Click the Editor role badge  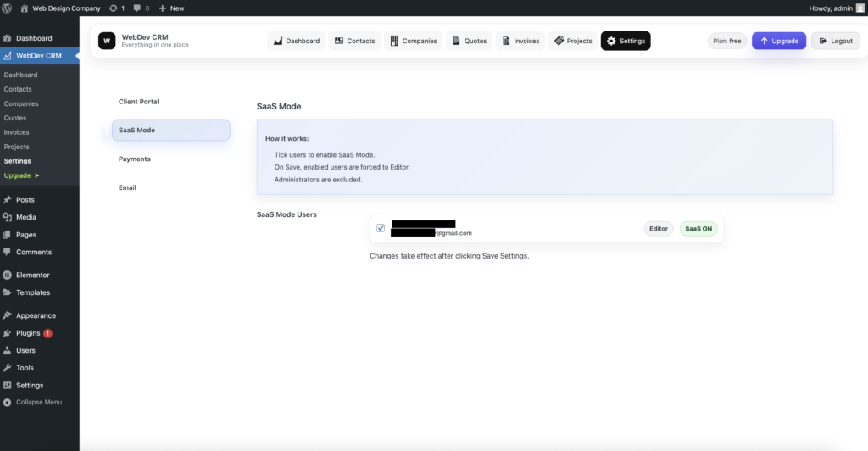pyautogui.click(x=658, y=229)
